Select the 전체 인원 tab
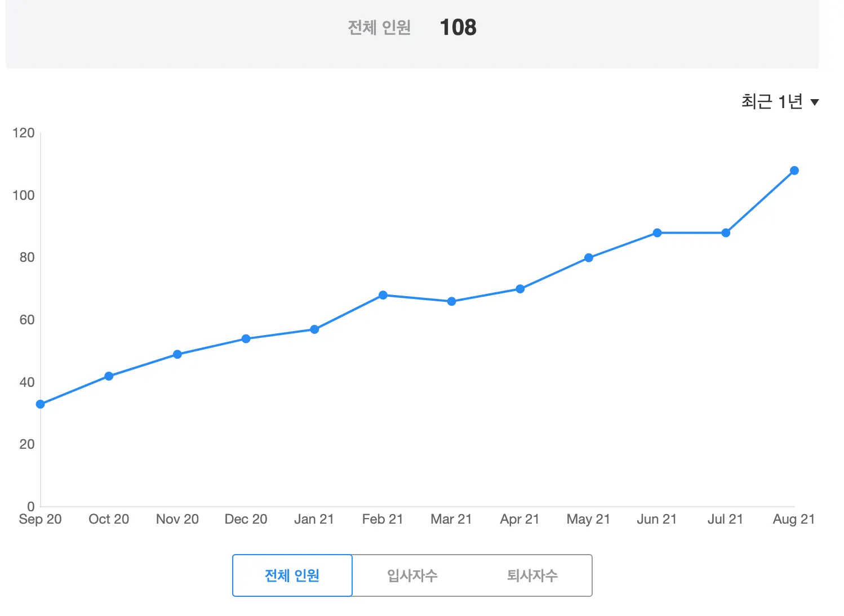Viewport: 844px width, 616px height. click(292, 575)
